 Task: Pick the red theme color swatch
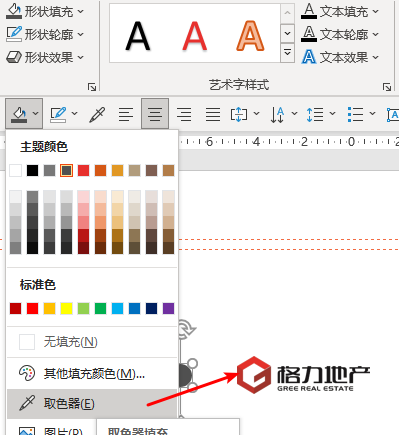83,171
